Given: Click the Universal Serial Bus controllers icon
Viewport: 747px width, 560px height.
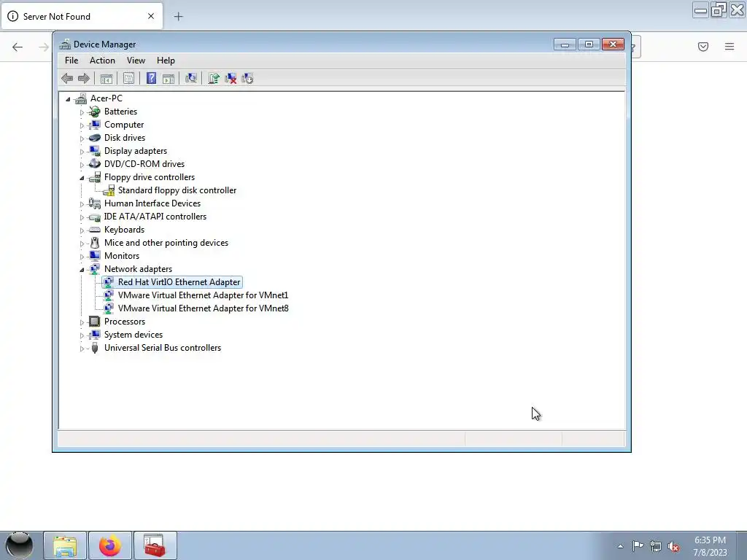Looking at the screenshot, I should (x=95, y=348).
